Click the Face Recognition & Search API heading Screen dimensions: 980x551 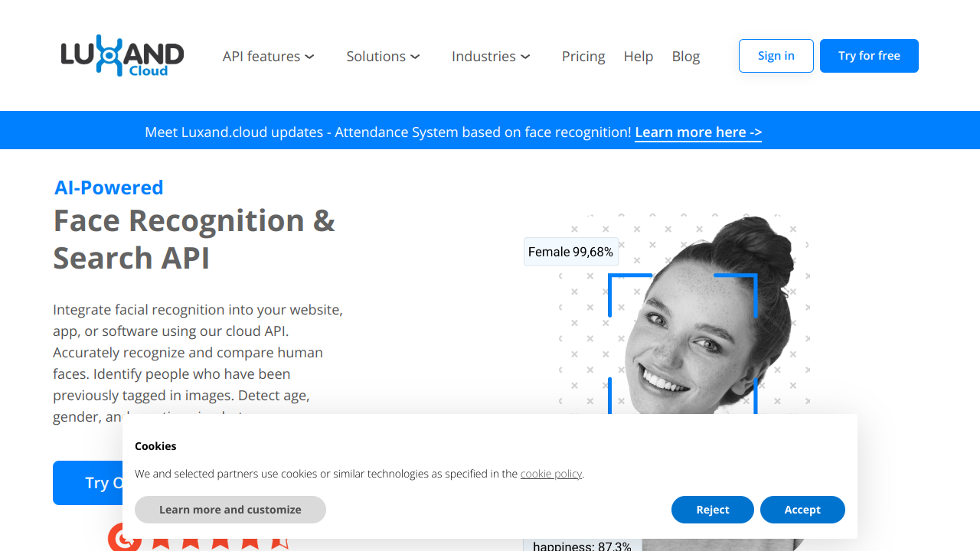pyautogui.click(x=194, y=239)
